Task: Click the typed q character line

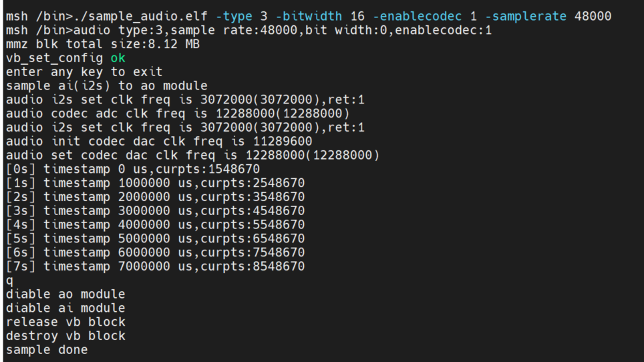Action: [9, 281]
